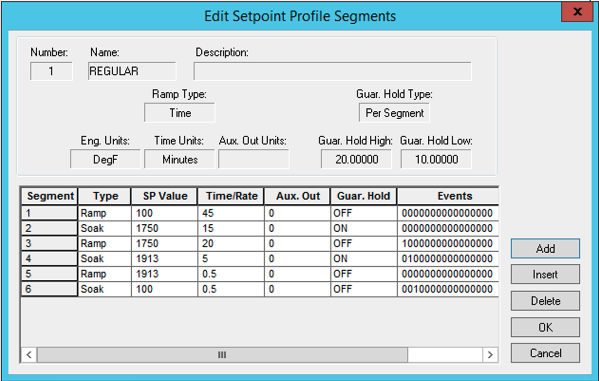Viewport: 599px width, 381px height.
Task: Click the horizontal scrollbar thumb
Action: click(222, 355)
